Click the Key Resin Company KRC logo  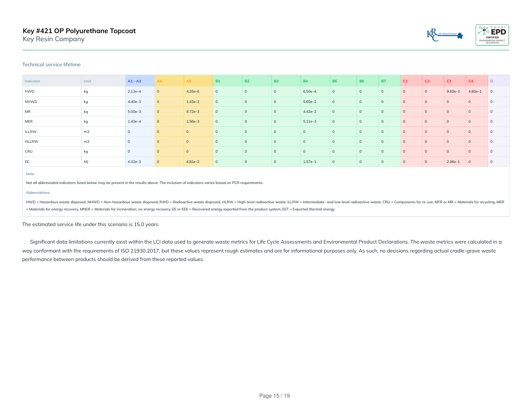tap(445, 34)
